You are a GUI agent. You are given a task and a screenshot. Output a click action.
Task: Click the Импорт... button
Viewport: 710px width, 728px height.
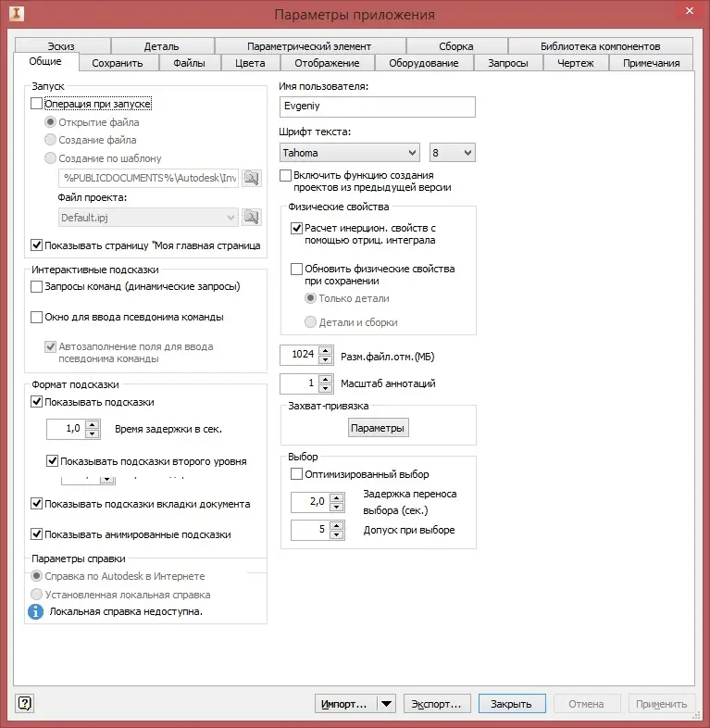point(345,703)
